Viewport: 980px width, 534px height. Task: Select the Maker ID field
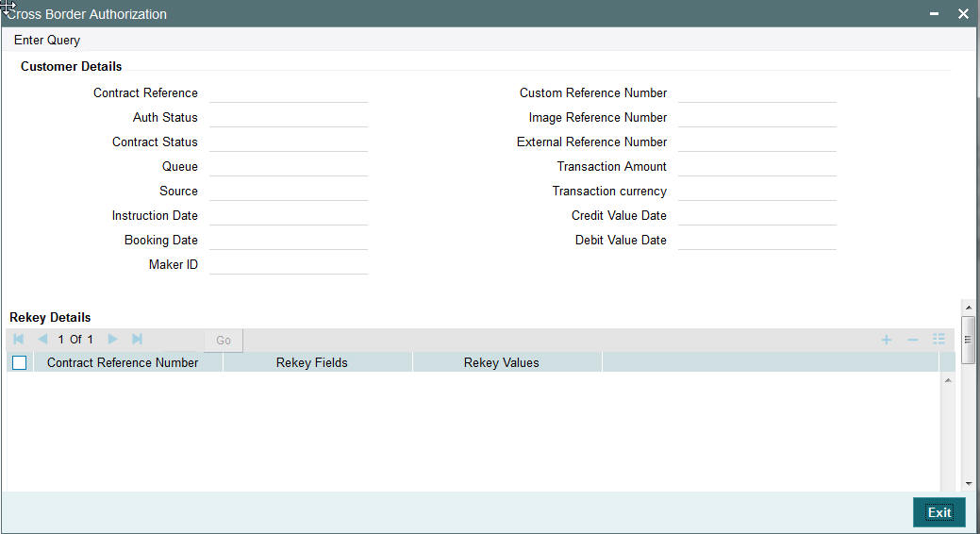pyautogui.click(x=289, y=264)
